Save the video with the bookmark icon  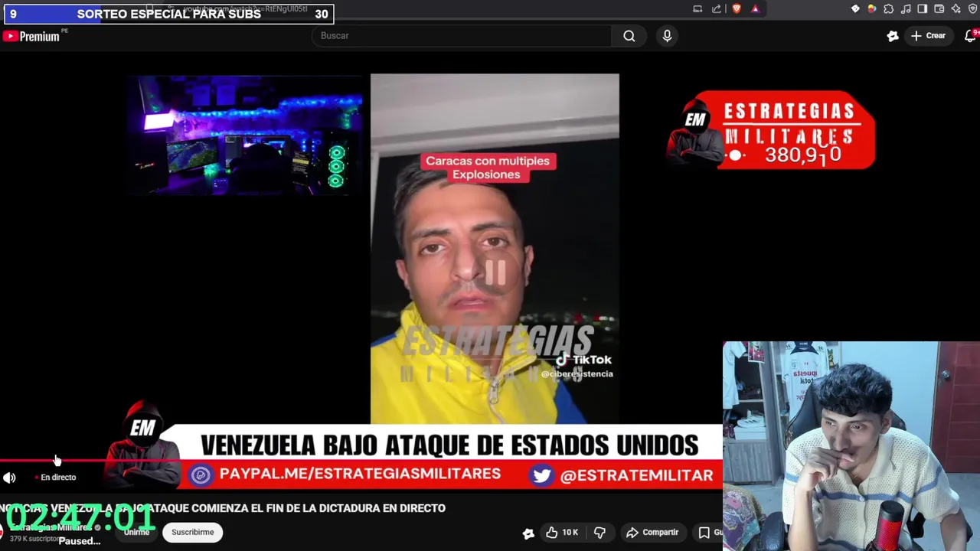click(704, 532)
